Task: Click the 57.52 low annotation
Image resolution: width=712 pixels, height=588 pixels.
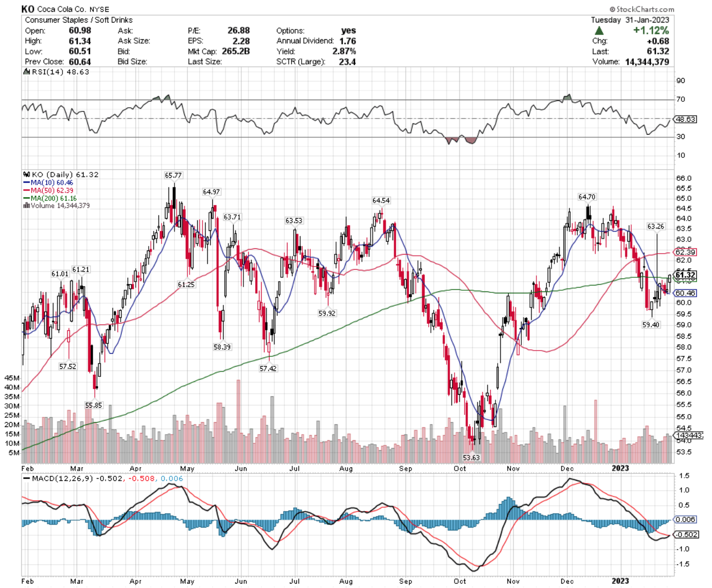Action: [68, 366]
